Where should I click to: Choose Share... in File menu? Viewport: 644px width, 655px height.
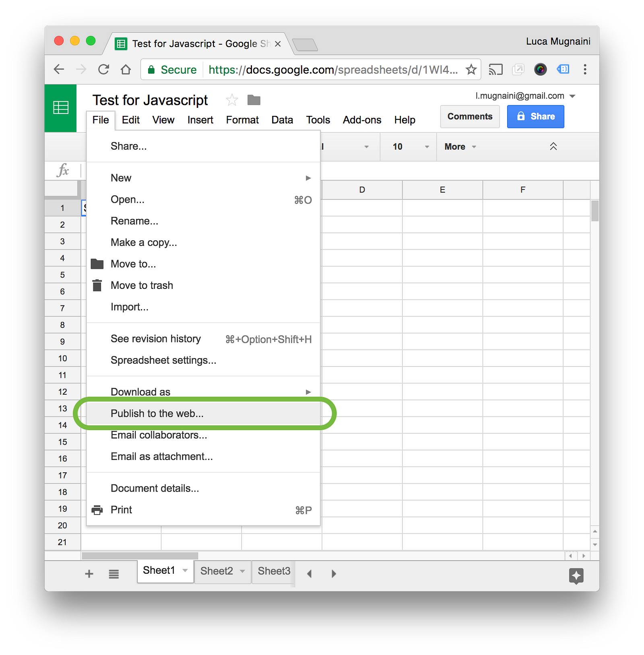coord(203,146)
